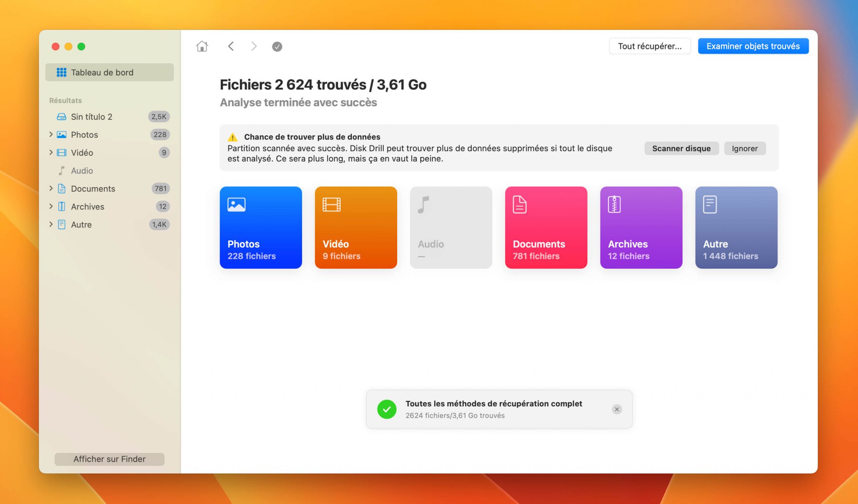Open the Photos category tile

click(x=261, y=227)
